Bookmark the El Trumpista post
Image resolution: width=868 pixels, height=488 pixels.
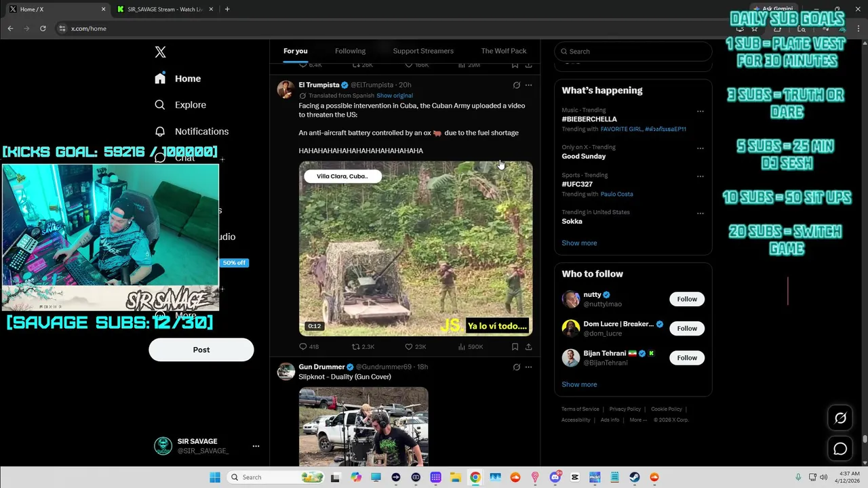click(515, 346)
